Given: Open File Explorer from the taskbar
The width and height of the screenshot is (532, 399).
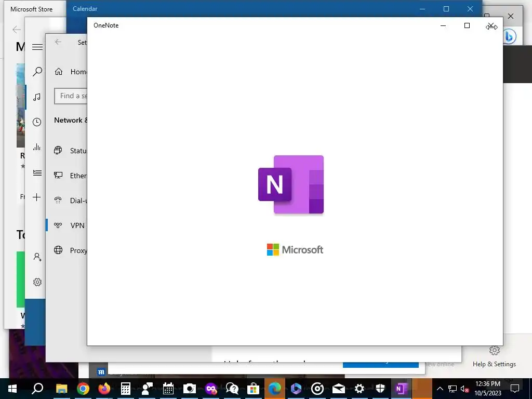Looking at the screenshot, I should click(61, 389).
